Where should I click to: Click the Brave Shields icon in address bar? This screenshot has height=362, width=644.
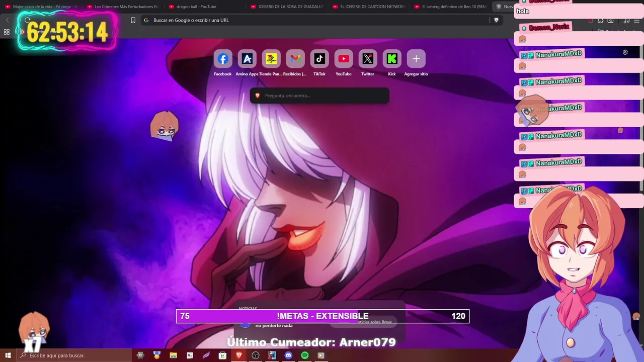point(496,20)
